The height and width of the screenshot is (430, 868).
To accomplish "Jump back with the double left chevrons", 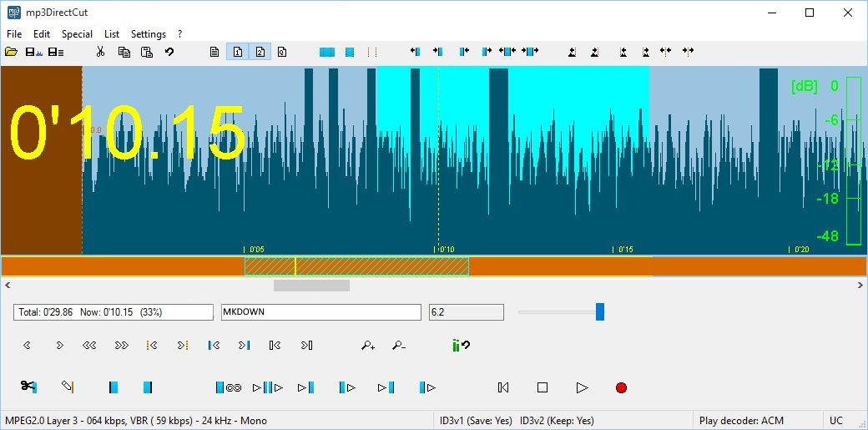I will (x=89, y=345).
